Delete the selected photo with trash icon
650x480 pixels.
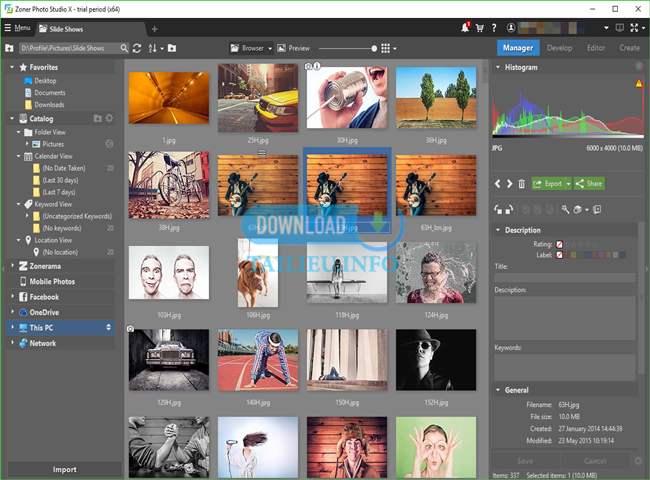[x=521, y=184]
